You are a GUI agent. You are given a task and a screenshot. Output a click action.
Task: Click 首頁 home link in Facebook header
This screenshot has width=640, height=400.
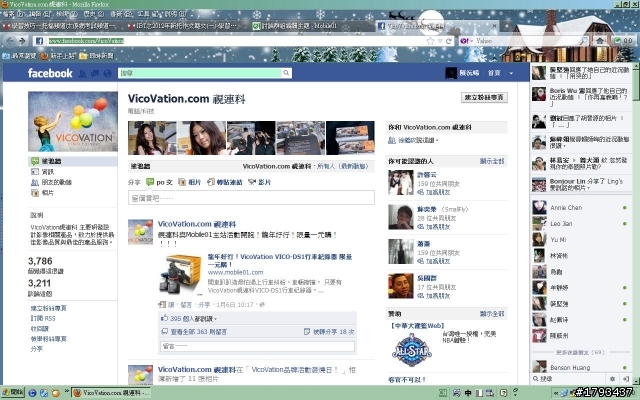(x=494, y=73)
